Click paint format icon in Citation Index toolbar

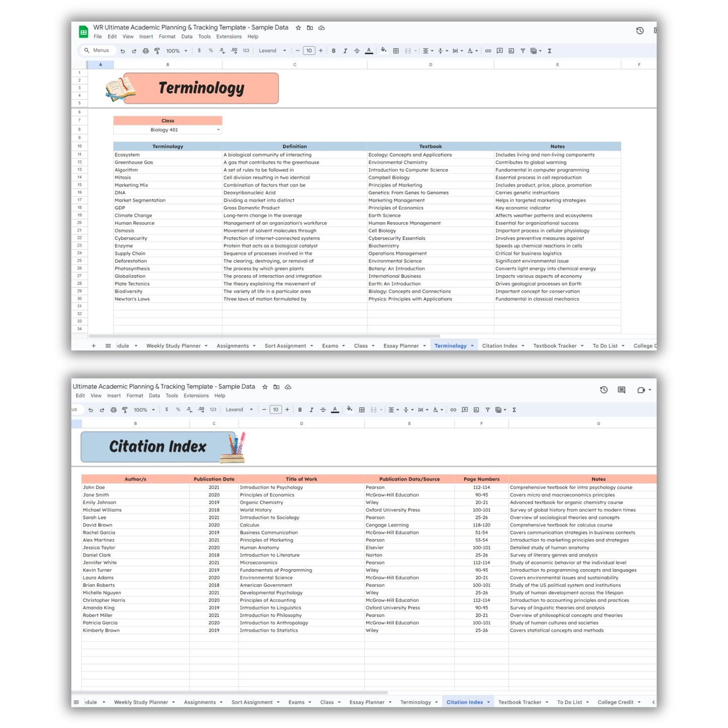[x=124, y=410]
